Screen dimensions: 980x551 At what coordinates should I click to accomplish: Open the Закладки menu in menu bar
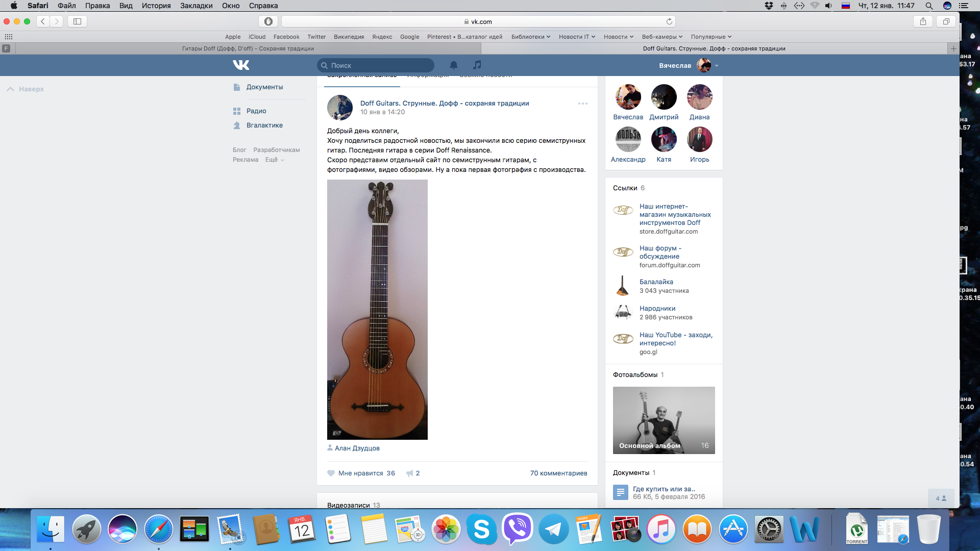click(196, 6)
